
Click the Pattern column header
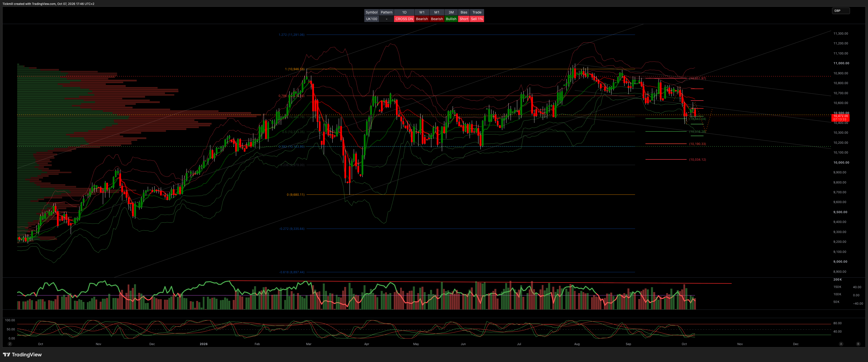click(x=386, y=12)
